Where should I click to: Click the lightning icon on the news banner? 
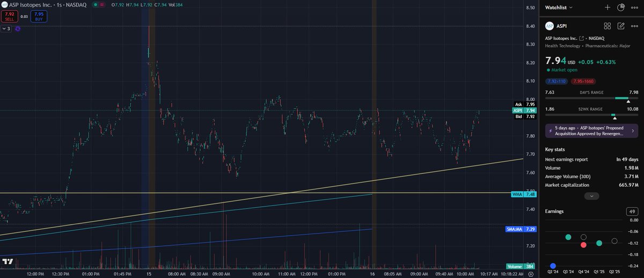tap(551, 131)
